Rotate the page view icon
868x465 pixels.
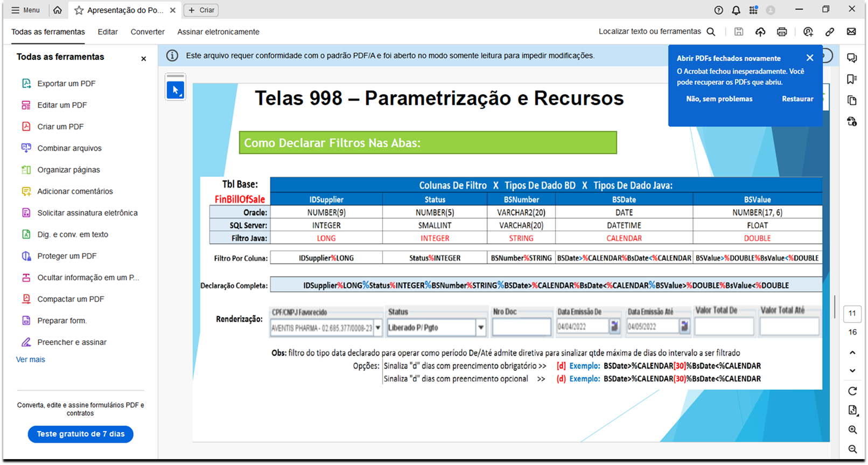pyautogui.click(x=852, y=391)
